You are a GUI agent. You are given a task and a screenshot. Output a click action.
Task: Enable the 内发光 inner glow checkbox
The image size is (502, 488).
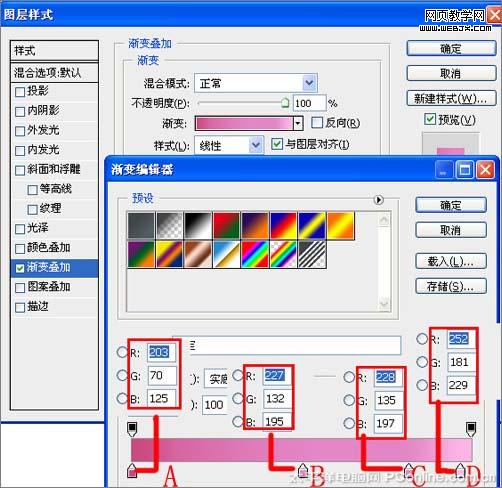[x=20, y=151]
